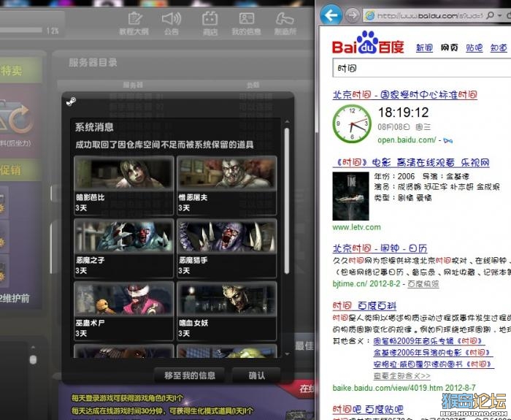The width and height of the screenshot is (511, 420).
Task: Click the open.baidu.com/ green URL
Action: (407, 140)
